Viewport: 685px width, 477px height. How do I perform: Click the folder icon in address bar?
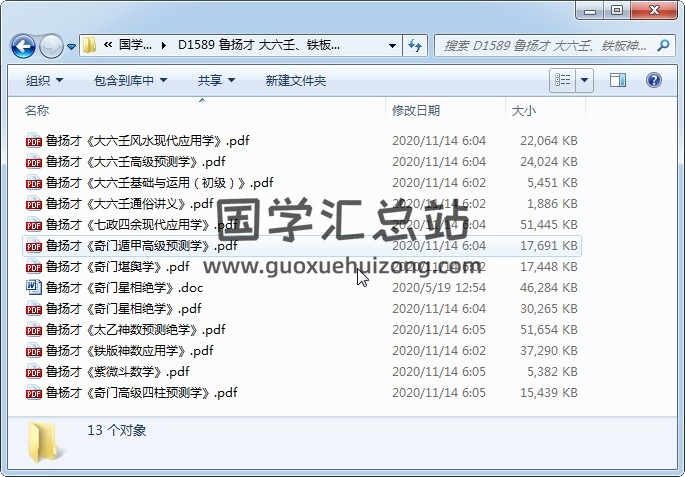(x=89, y=45)
